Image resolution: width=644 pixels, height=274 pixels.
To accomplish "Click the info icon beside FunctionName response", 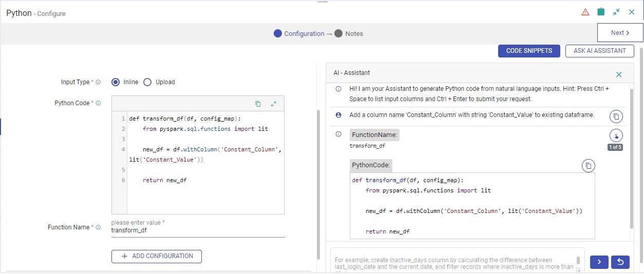I will tap(338, 134).
